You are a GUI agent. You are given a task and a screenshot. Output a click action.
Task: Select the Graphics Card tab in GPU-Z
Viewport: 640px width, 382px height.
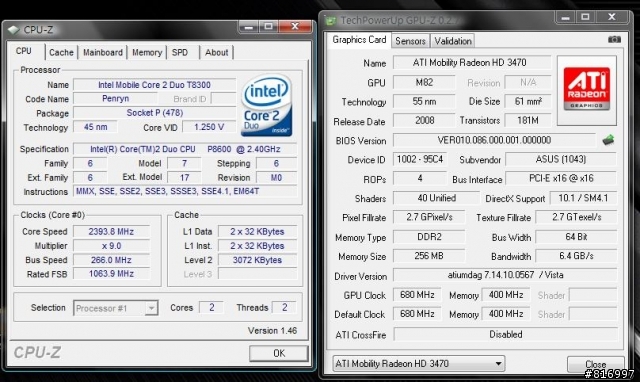(359, 40)
